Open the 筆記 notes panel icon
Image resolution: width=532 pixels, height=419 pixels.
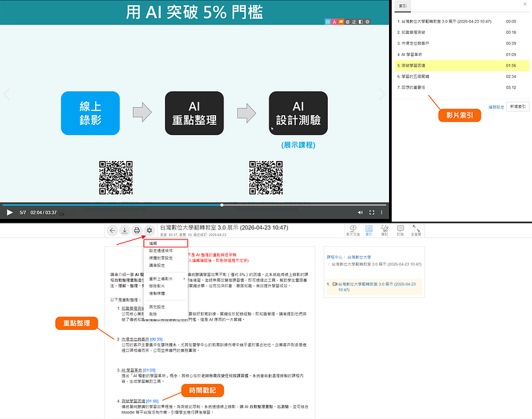(384, 230)
